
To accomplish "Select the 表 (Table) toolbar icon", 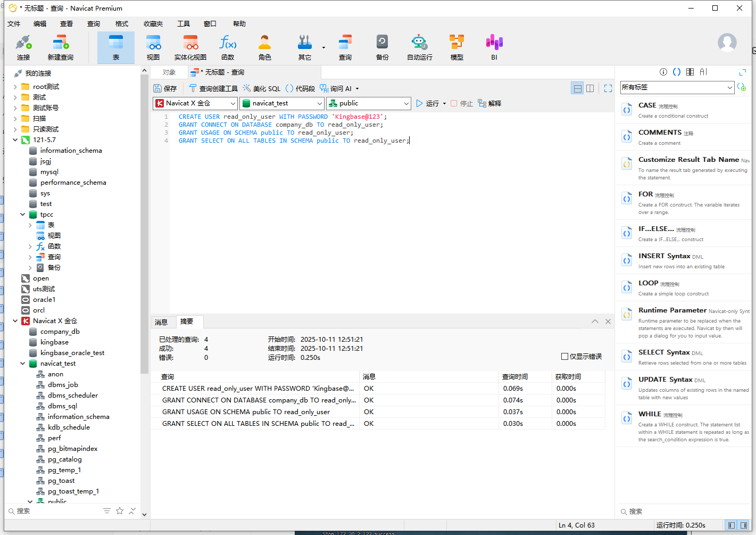I will pyautogui.click(x=116, y=47).
